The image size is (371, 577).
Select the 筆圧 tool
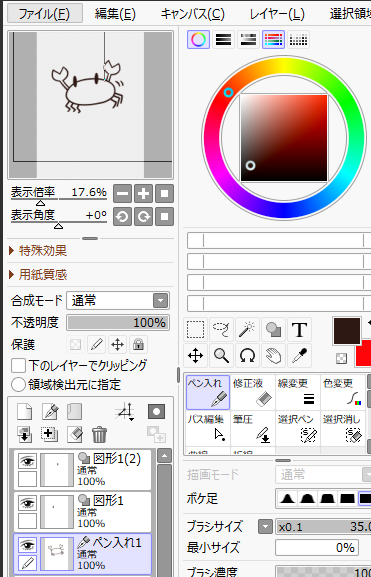click(253, 429)
